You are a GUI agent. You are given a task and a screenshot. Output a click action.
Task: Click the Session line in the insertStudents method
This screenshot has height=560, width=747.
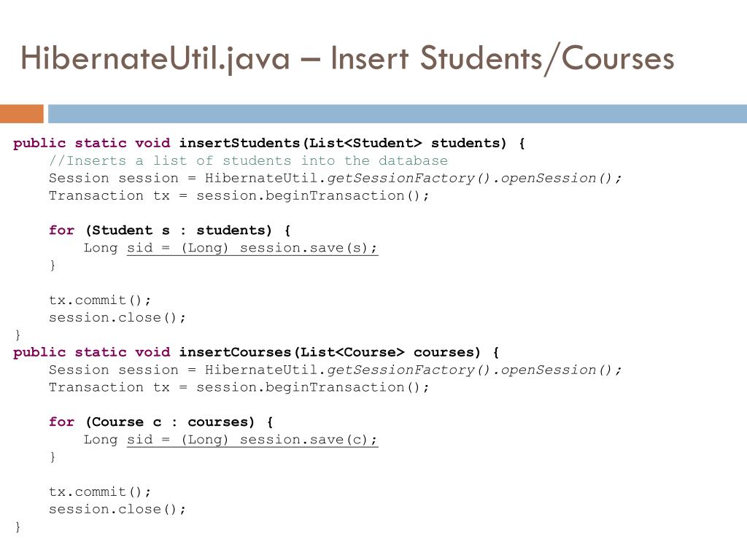tap(336, 178)
